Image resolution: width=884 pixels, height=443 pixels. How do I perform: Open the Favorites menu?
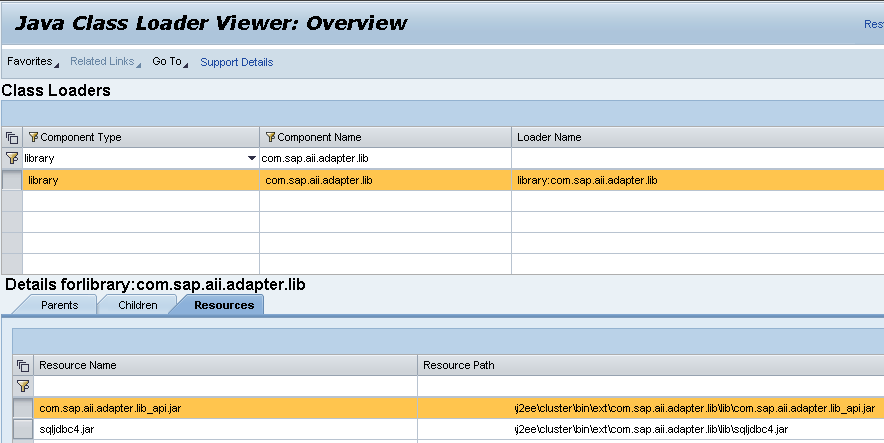tap(32, 61)
